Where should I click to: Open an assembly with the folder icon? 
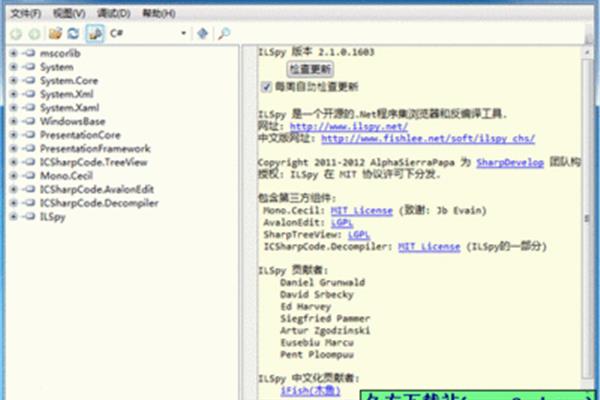55,33
